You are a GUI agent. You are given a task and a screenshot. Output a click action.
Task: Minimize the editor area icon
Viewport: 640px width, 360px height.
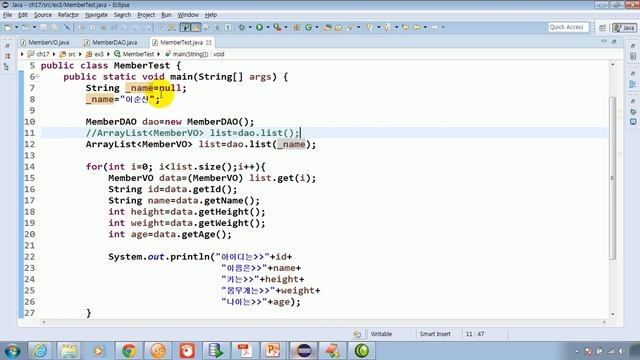coord(604,42)
